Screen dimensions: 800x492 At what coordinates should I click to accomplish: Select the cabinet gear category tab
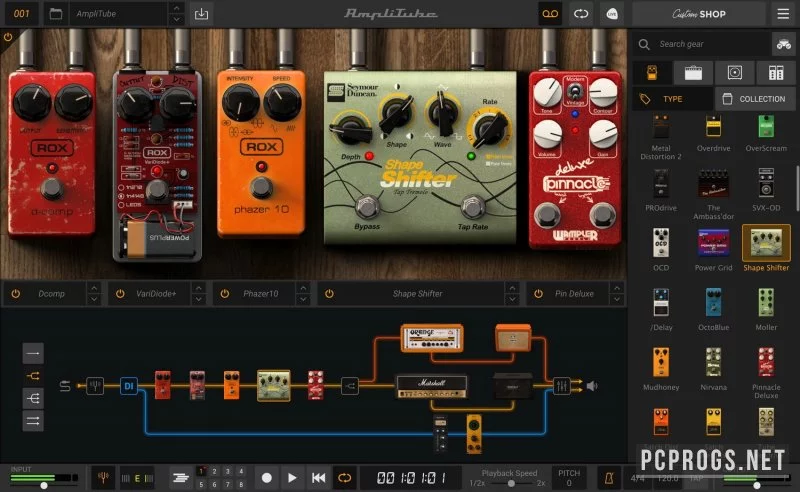(x=735, y=72)
